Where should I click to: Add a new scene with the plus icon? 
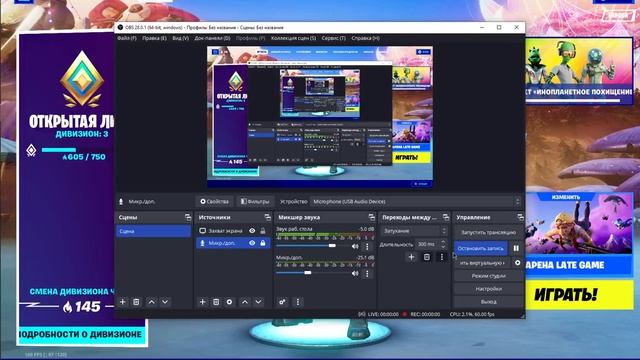(x=122, y=302)
